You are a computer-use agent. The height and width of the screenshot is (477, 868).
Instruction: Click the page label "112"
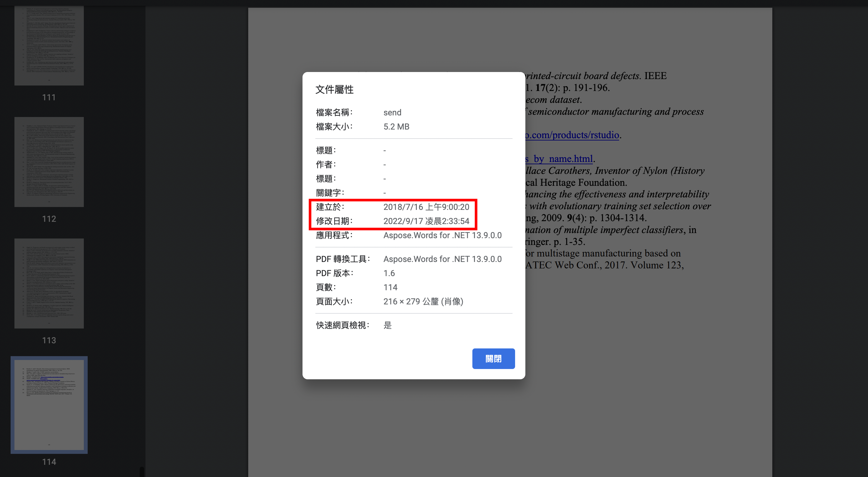(49, 219)
